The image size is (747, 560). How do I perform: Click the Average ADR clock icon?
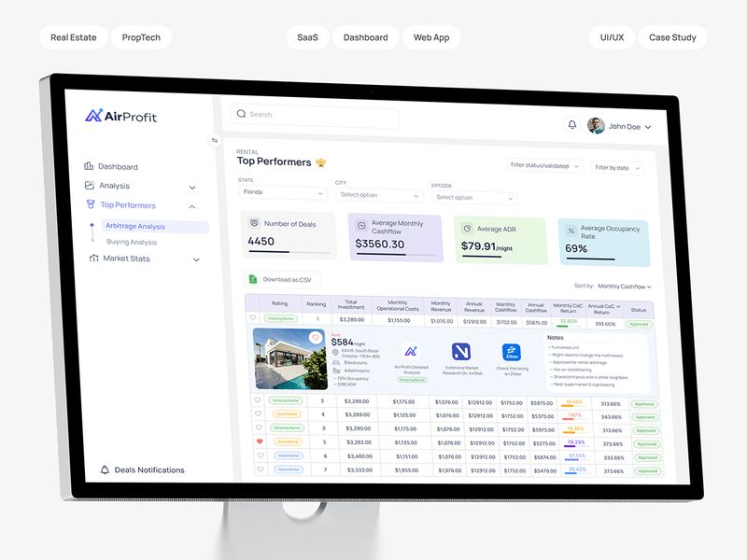click(x=468, y=228)
